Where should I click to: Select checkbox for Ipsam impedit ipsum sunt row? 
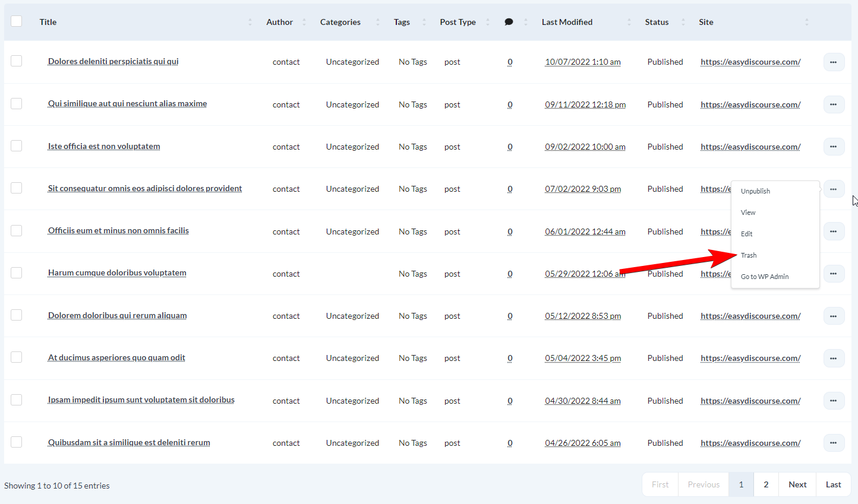[17, 400]
